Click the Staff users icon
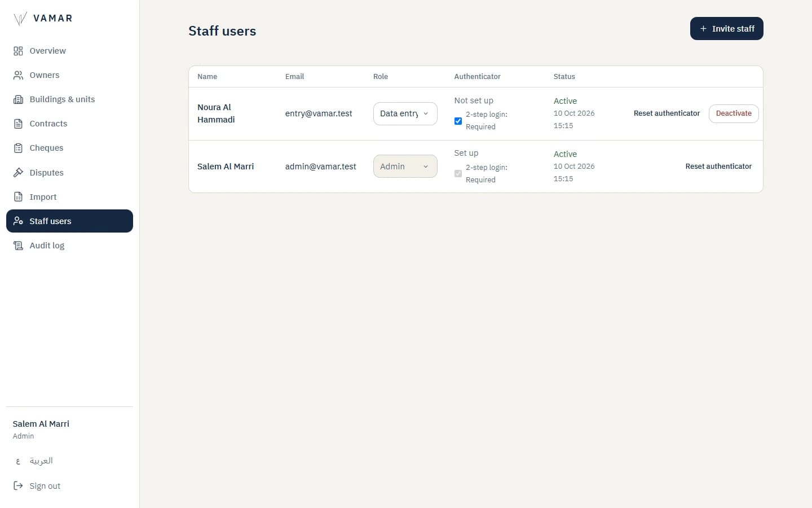This screenshot has width=812, height=508. click(x=18, y=221)
